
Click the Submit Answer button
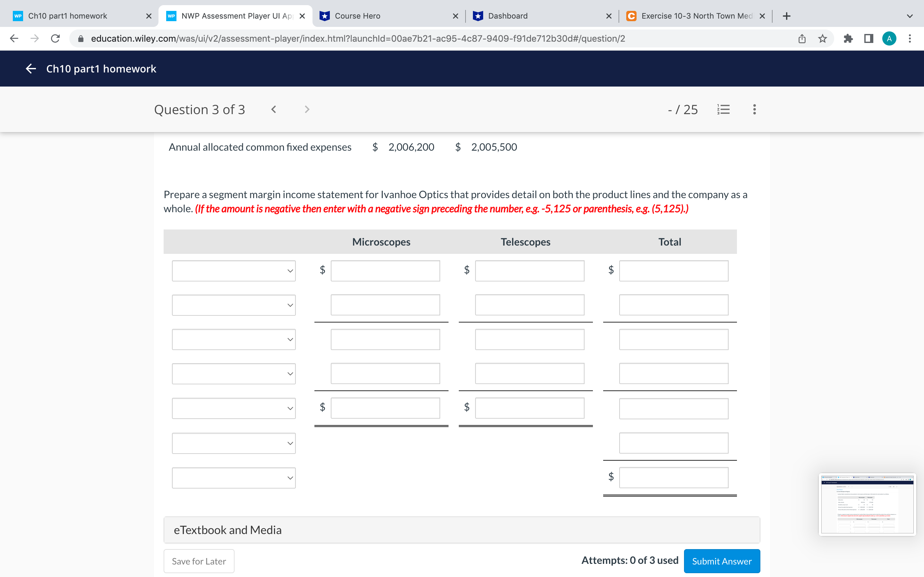pyautogui.click(x=722, y=561)
